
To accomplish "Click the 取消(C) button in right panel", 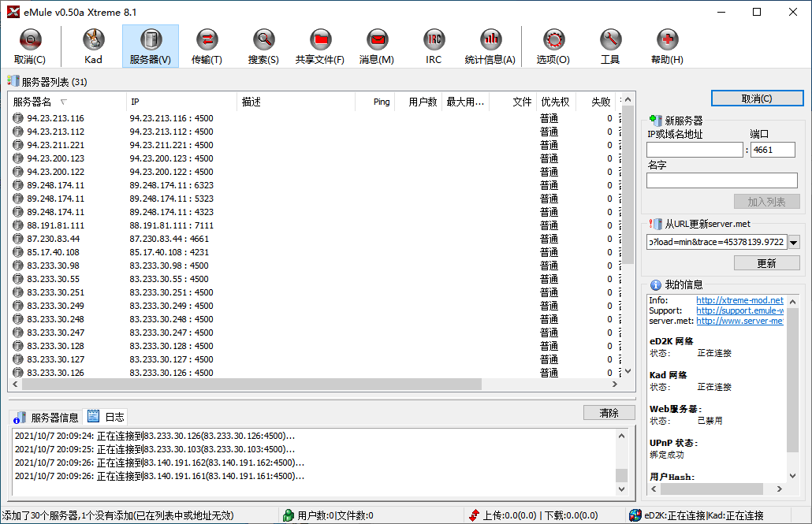I will 757,98.
